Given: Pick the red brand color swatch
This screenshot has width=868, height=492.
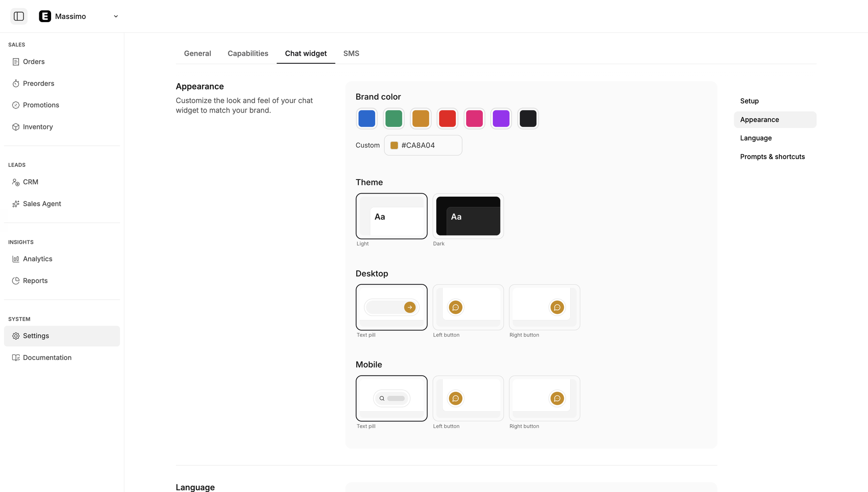Looking at the screenshot, I should (x=448, y=118).
